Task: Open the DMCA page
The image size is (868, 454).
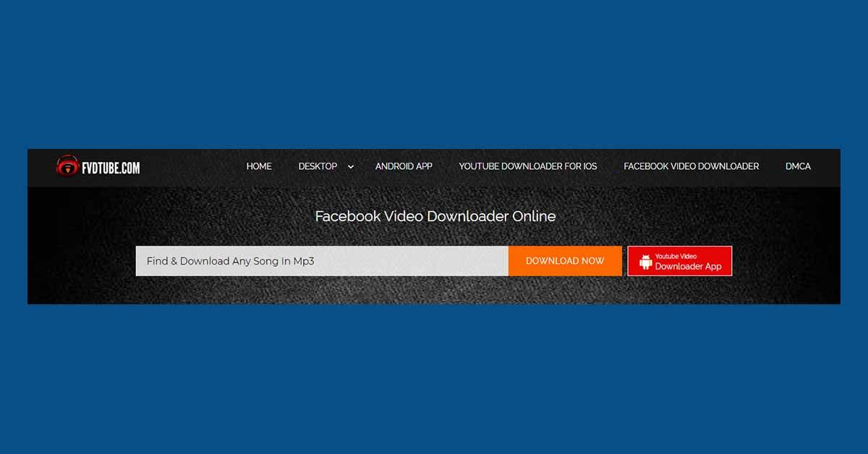Action: coord(798,166)
